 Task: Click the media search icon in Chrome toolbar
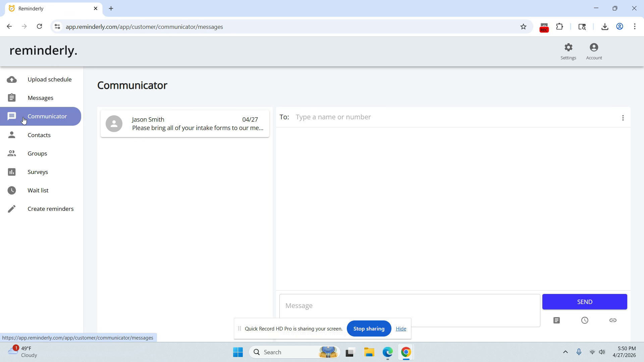[x=582, y=27]
